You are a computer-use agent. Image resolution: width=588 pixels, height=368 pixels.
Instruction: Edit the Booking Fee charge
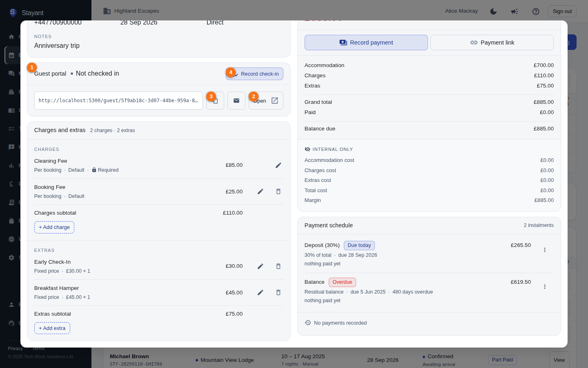click(x=261, y=191)
